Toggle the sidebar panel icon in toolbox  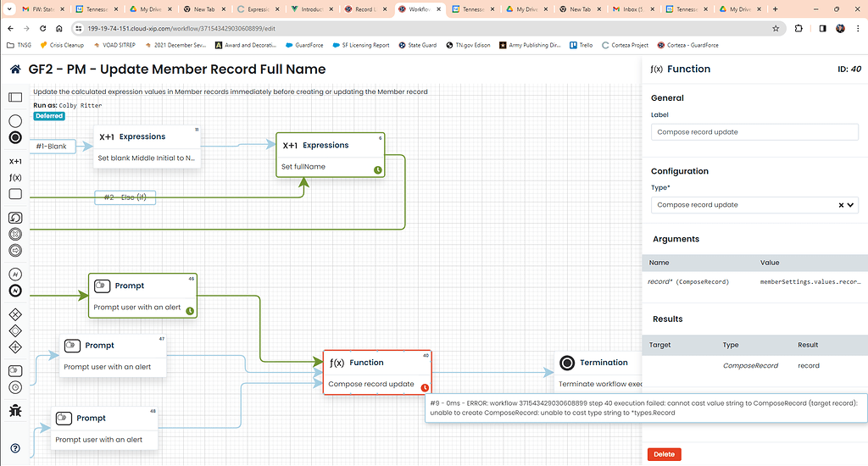pyautogui.click(x=15, y=97)
